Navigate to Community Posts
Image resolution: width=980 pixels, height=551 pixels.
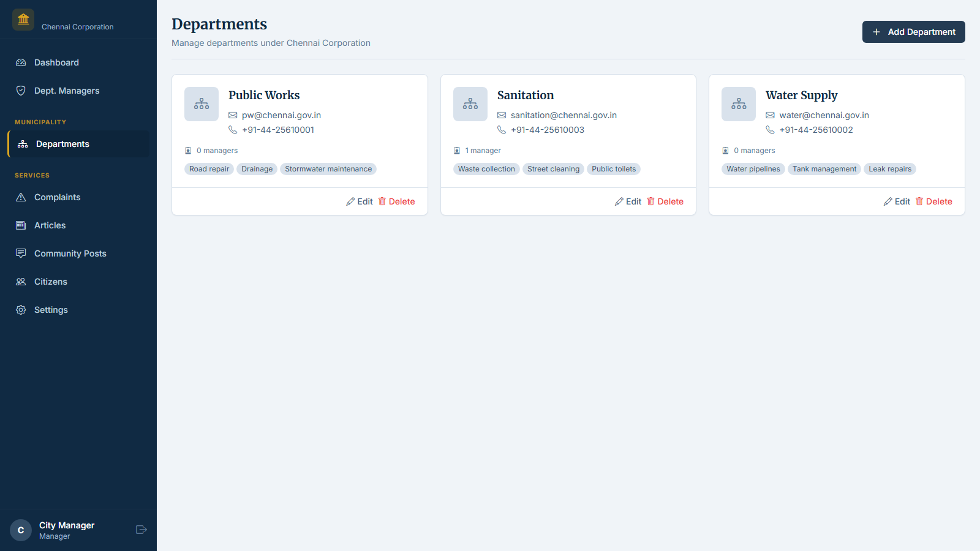coord(70,253)
